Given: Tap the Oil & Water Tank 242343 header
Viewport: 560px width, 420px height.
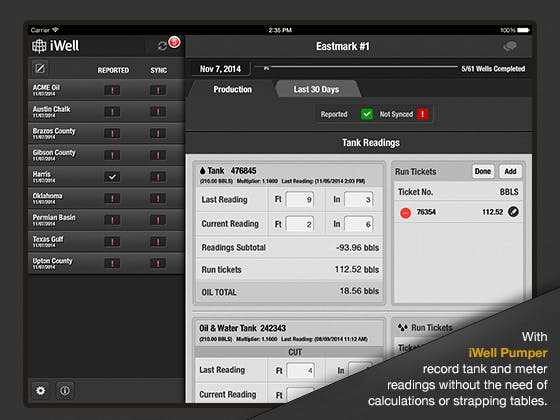Looking at the screenshot, I should [243, 328].
